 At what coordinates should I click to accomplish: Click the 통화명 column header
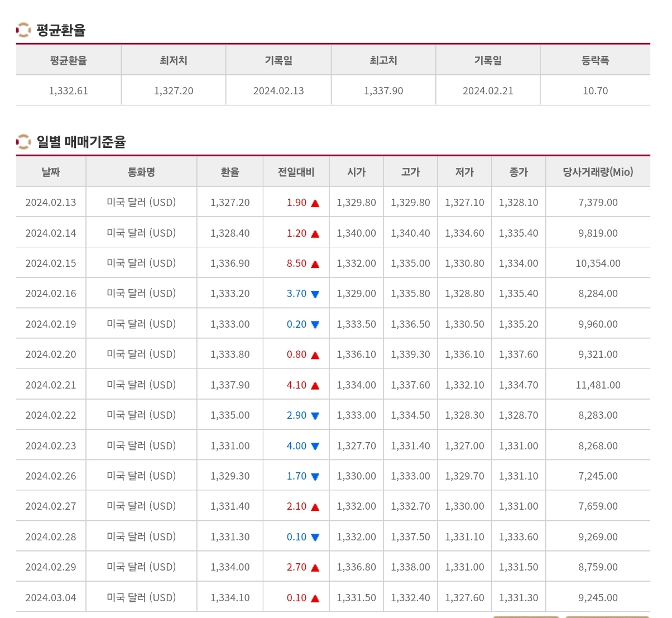tap(141, 172)
